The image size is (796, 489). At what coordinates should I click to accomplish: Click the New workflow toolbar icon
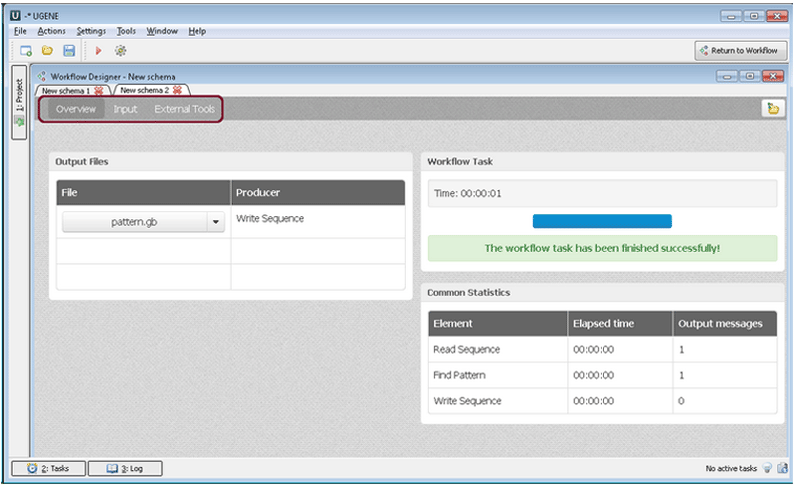[25, 51]
